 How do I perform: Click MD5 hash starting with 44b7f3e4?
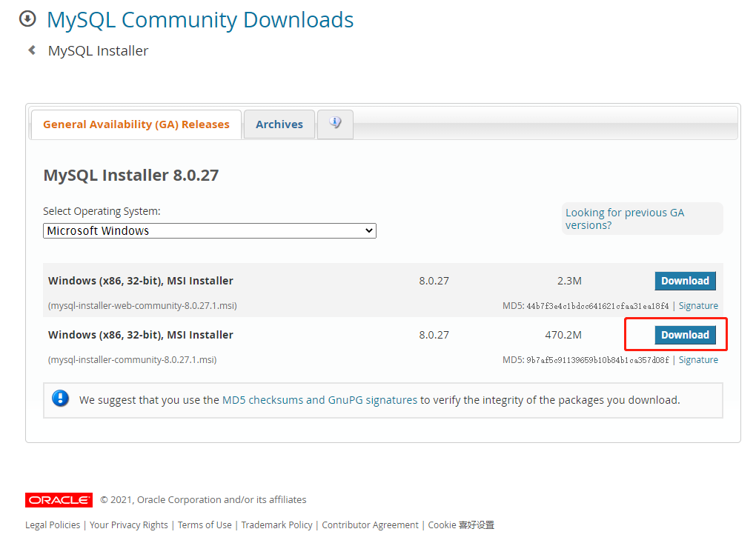pyautogui.click(x=597, y=306)
